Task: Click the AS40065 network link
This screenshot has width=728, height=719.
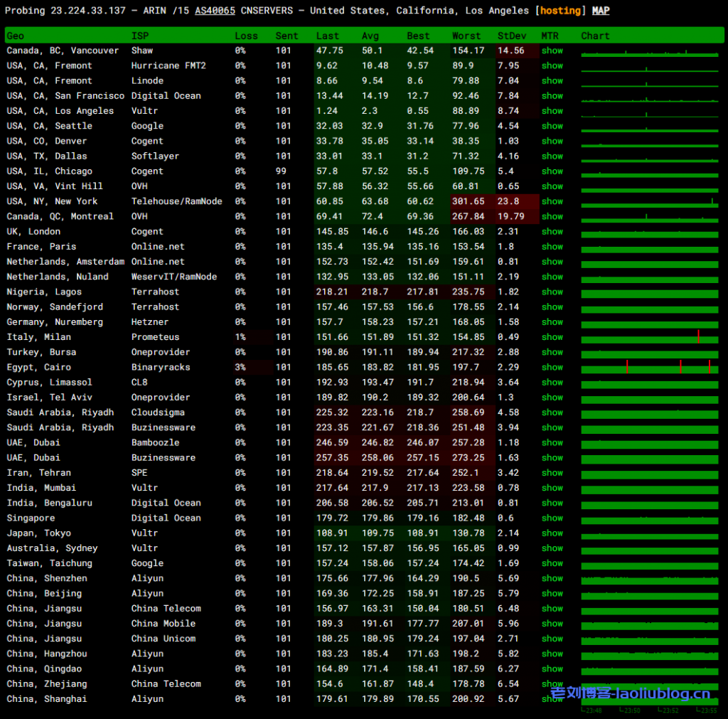Action: tap(215, 11)
